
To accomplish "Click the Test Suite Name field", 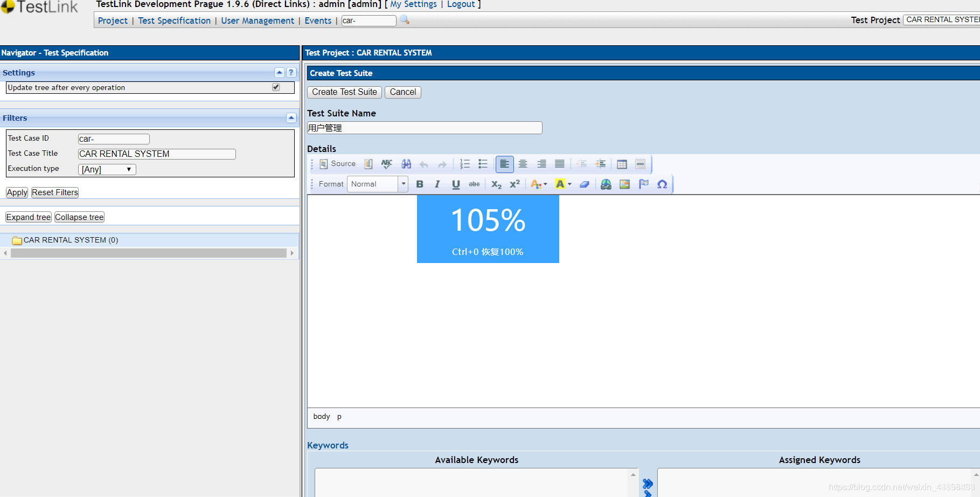I will point(425,128).
